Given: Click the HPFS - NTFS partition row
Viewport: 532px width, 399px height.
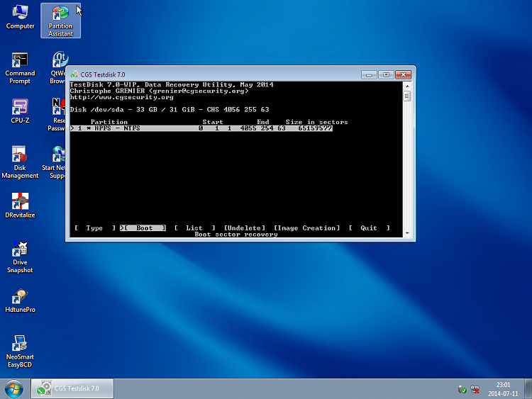Looking at the screenshot, I should (x=201, y=128).
